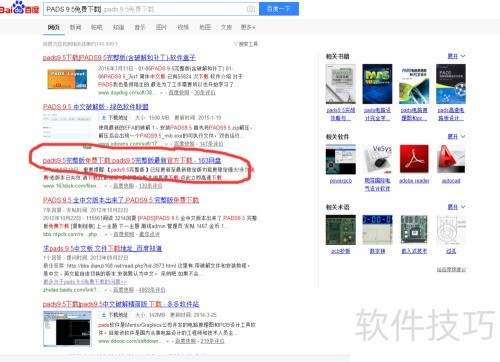Switch to the 贴吧 tab
This screenshot has width=500, height=362.
click(97, 27)
